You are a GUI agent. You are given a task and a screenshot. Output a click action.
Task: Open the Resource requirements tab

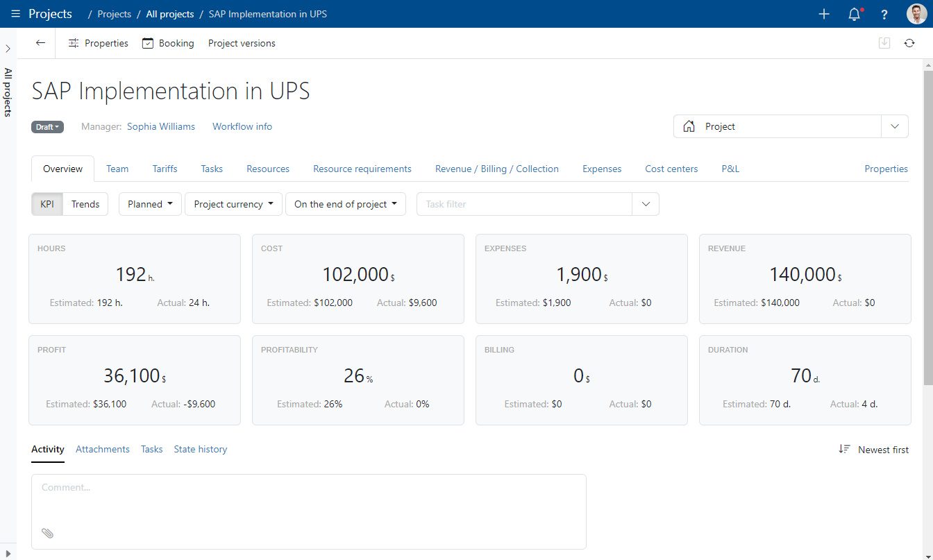coord(362,169)
